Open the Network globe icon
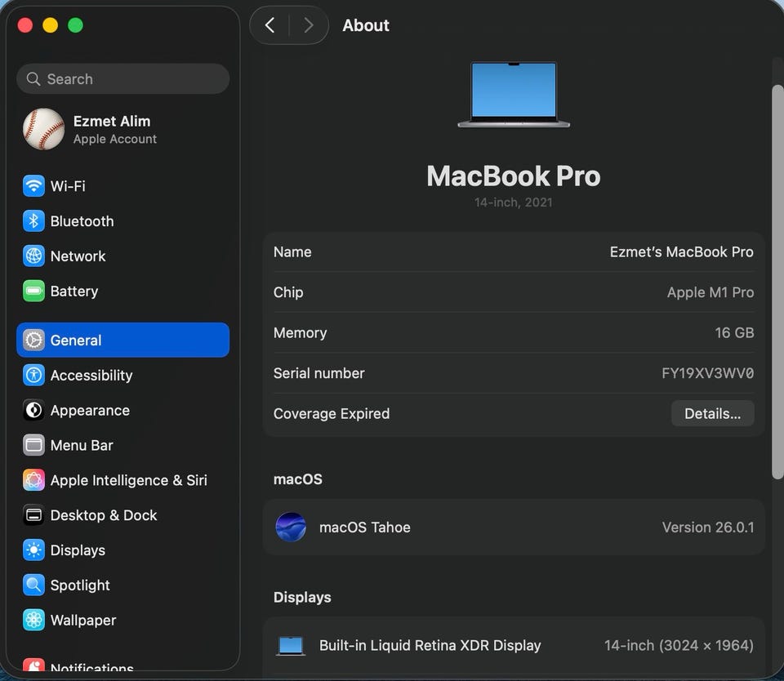The height and width of the screenshot is (681, 784). (x=33, y=256)
